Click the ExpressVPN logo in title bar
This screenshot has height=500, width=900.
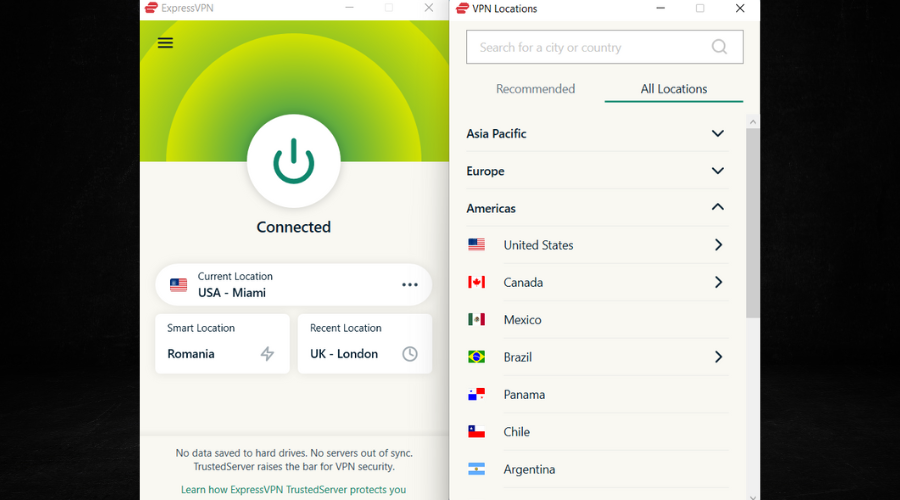[151, 8]
